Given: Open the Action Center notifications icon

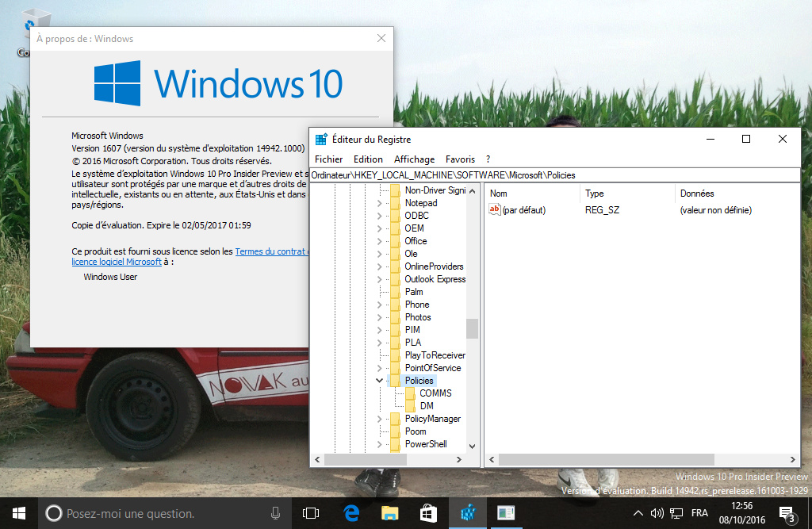Looking at the screenshot, I should click(787, 515).
